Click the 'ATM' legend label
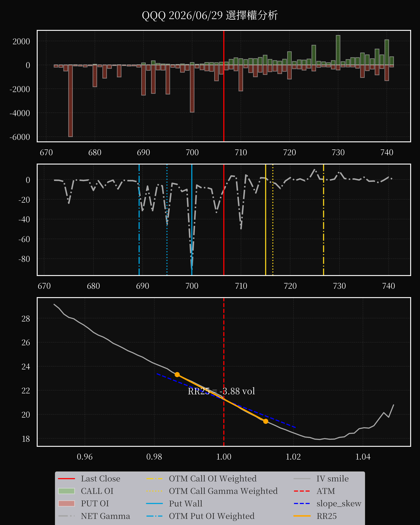 pos(326,491)
